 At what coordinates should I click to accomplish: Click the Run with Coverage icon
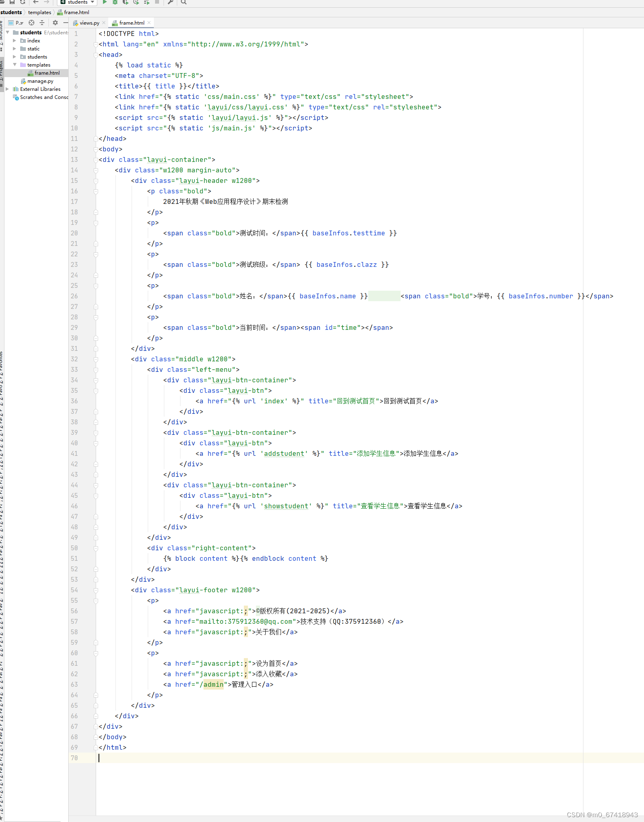126,2
